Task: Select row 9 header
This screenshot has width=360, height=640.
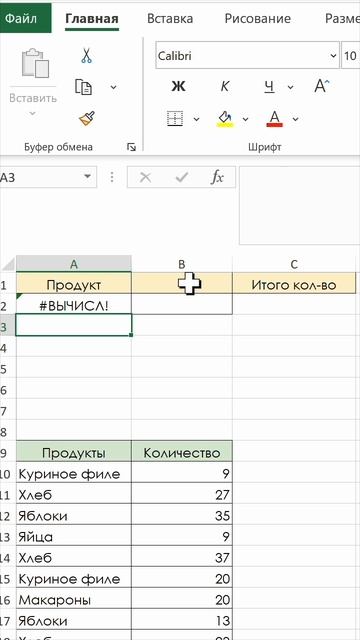Action: pos(7,452)
